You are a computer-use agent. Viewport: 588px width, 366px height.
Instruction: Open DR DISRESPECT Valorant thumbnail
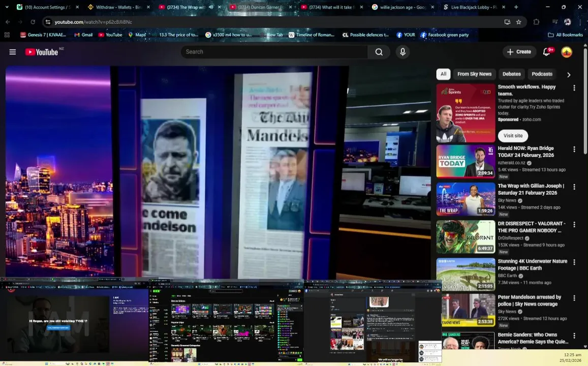pyautogui.click(x=466, y=237)
